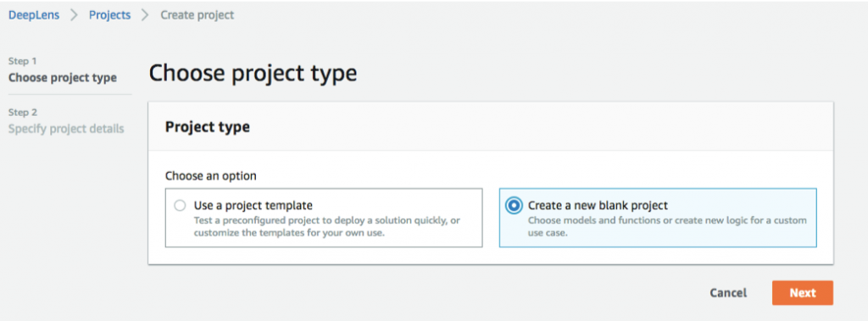Click the 'Project type' panel header

tap(208, 127)
